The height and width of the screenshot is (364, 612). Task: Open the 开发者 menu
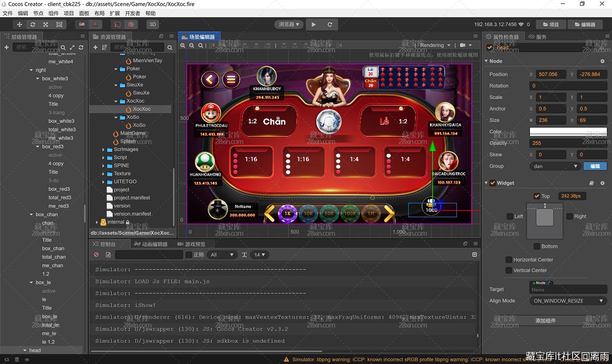[133, 13]
